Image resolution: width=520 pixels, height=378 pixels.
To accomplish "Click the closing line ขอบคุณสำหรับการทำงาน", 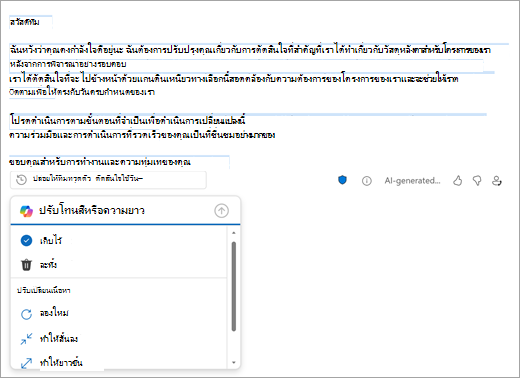I will click(100, 162).
